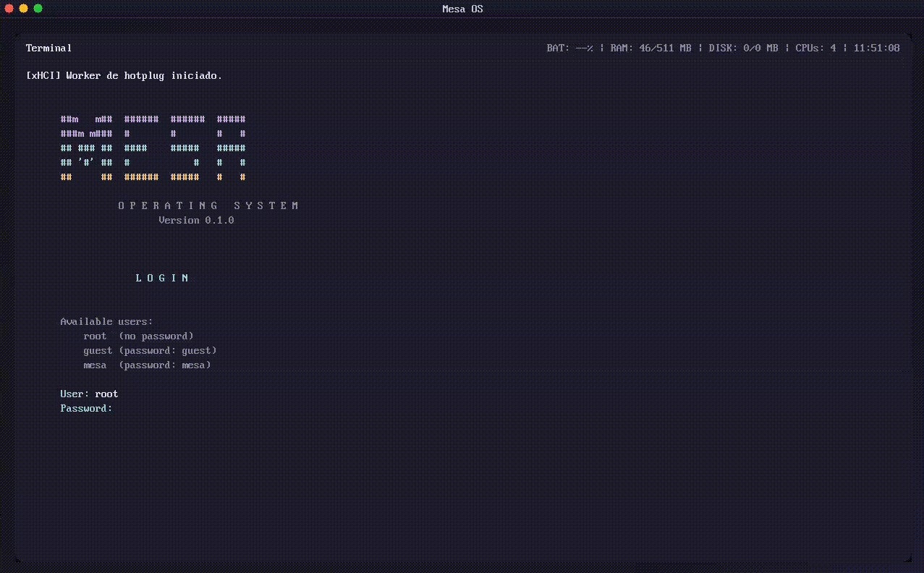The width and height of the screenshot is (924, 573).
Task: Click the RAM usage indicator
Action: click(650, 48)
